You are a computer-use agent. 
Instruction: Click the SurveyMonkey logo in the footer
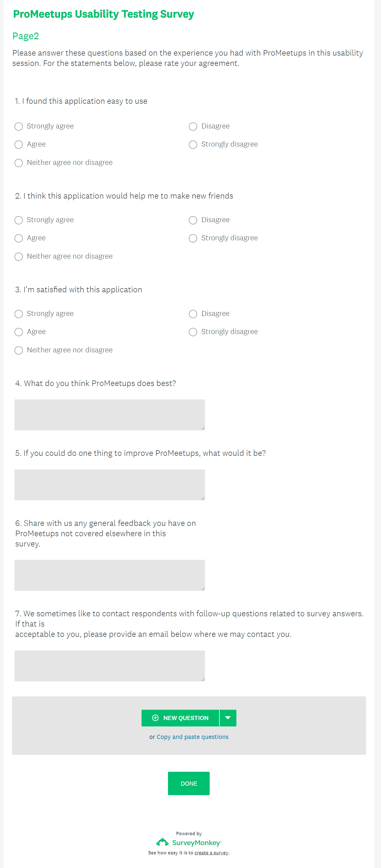189,842
